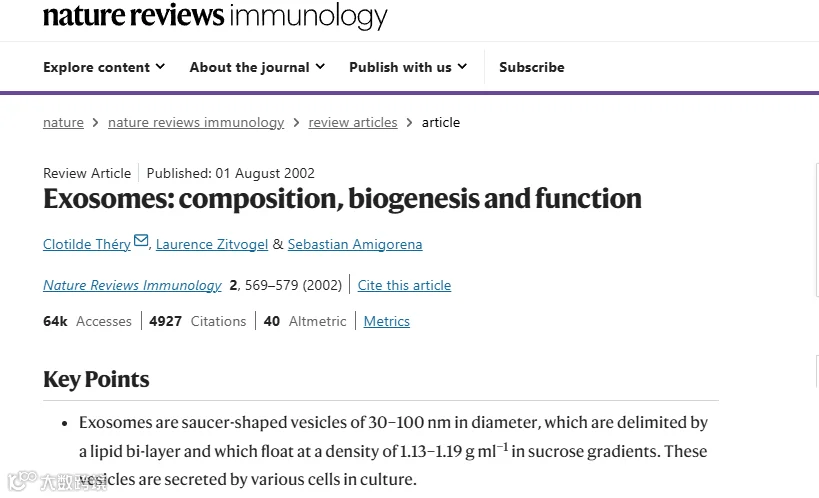Click the 4927 Citations count
Viewport: 819px width, 498px height.
click(x=197, y=321)
